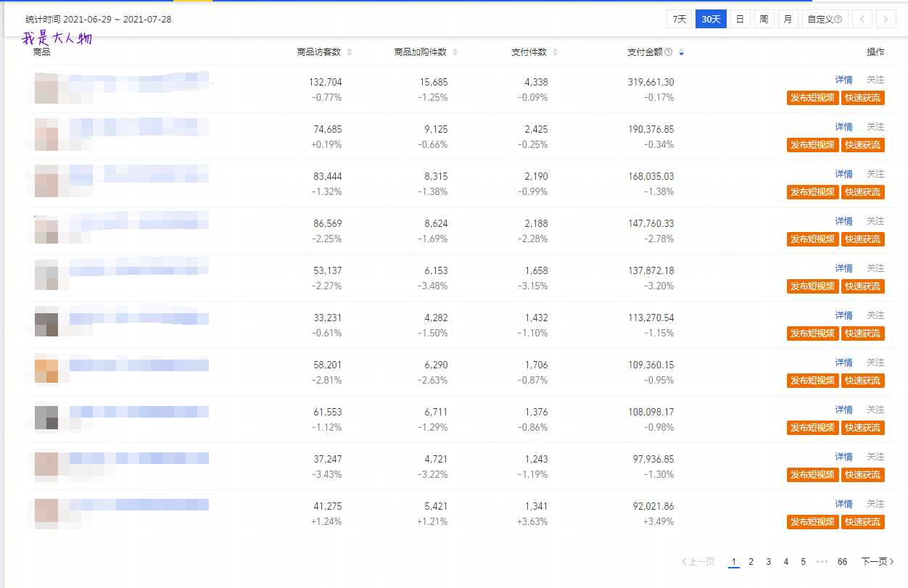Select the 30天 time range

(711, 20)
